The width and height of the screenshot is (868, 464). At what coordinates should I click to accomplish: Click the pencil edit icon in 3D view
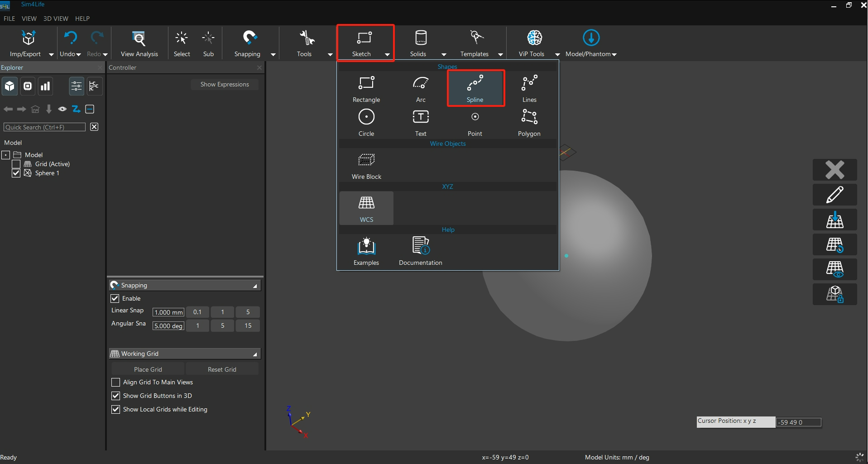point(834,195)
